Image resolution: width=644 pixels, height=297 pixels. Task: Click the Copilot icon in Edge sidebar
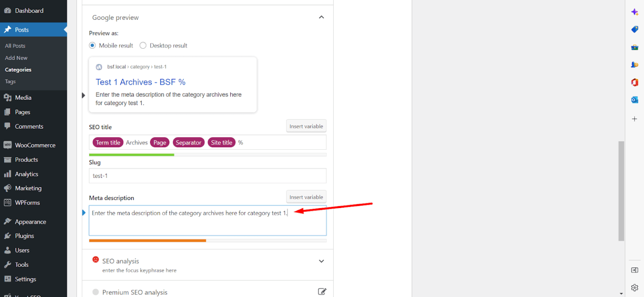634,12
